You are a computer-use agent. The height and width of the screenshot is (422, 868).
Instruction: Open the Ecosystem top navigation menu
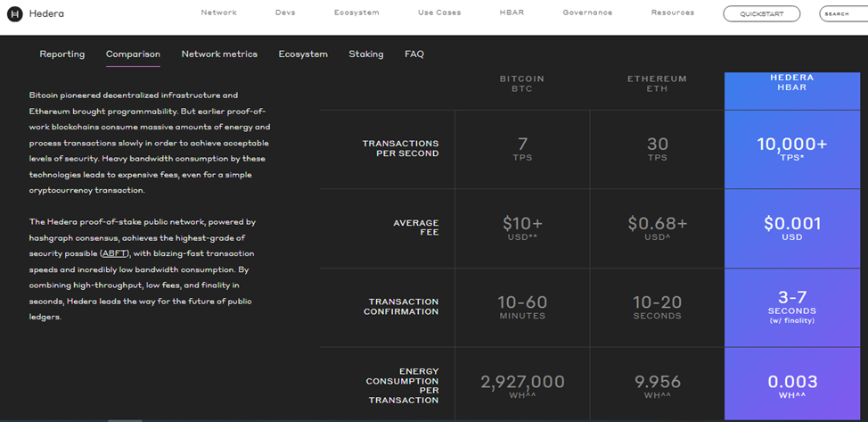pos(356,12)
